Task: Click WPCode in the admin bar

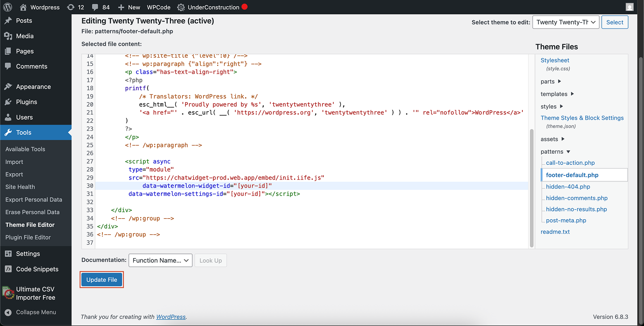Action: (158, 7)
